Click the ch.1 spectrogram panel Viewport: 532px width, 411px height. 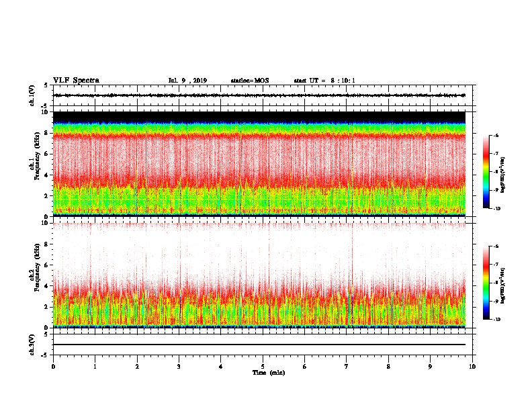click(x=259, y=164)
